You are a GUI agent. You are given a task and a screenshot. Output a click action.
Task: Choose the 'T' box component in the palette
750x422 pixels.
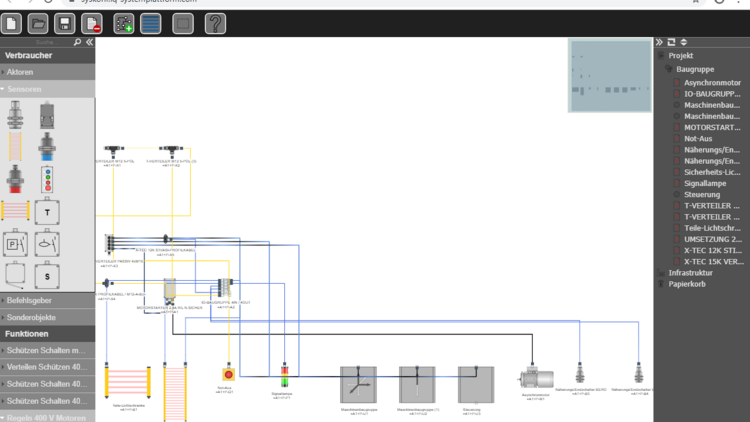point(47,211)
